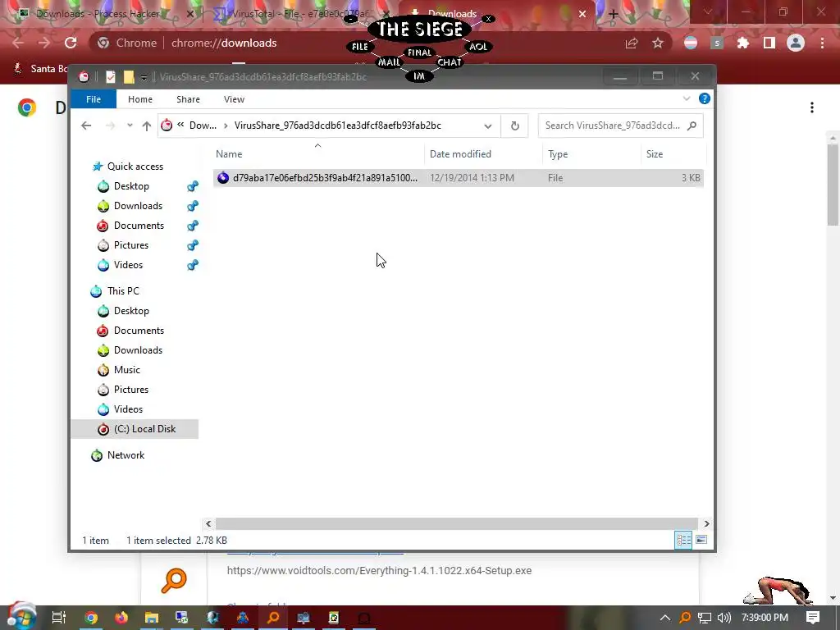The height and width of the screenshot is (630, 840).
Task: Click the Explorer horizontal scrollbar track
Action: [x=456, y=523]
